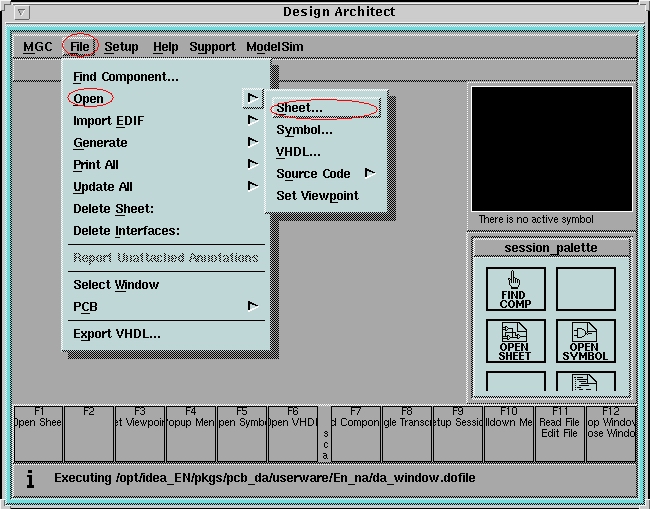The height and width of the screenshot is (509, 650).
Task: Click the OPEN SYMBOL palette icon
Action: tap(585, 340)
